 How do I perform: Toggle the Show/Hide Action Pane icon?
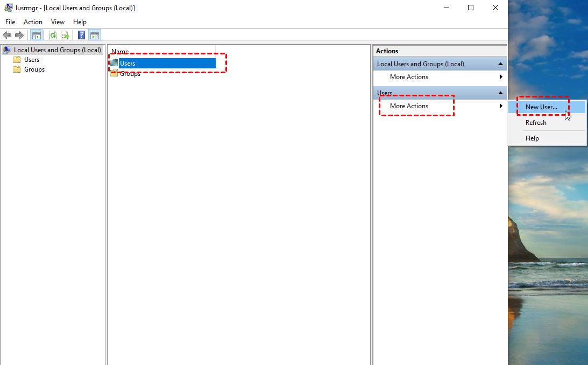click(x=95, y=36)
